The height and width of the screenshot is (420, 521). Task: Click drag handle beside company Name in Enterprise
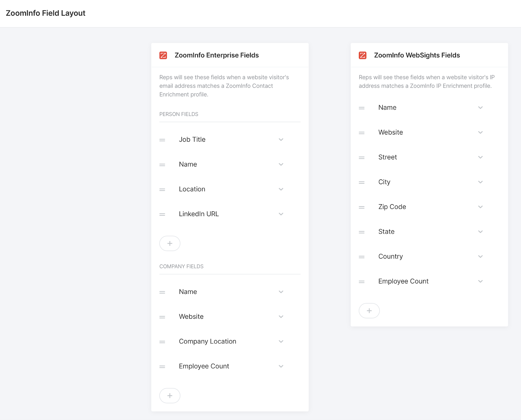pos(162,292)
